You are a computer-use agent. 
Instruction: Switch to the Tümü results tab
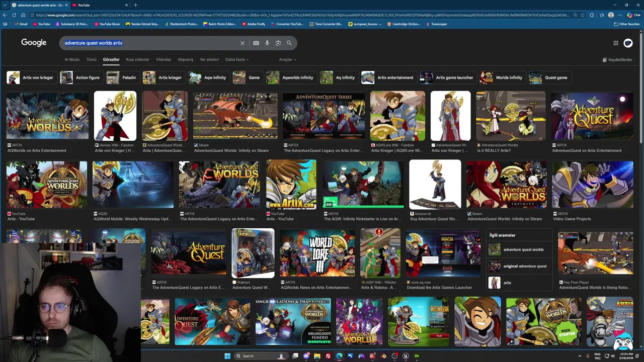point(91,59)
